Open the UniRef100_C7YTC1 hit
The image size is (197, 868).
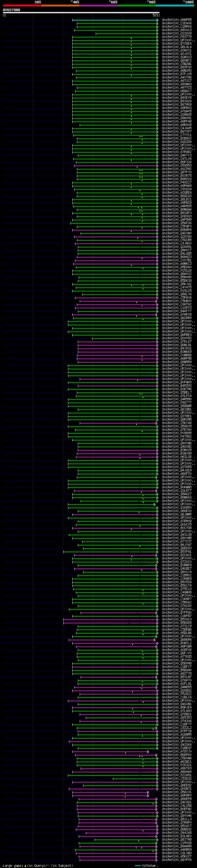[176, 135]
